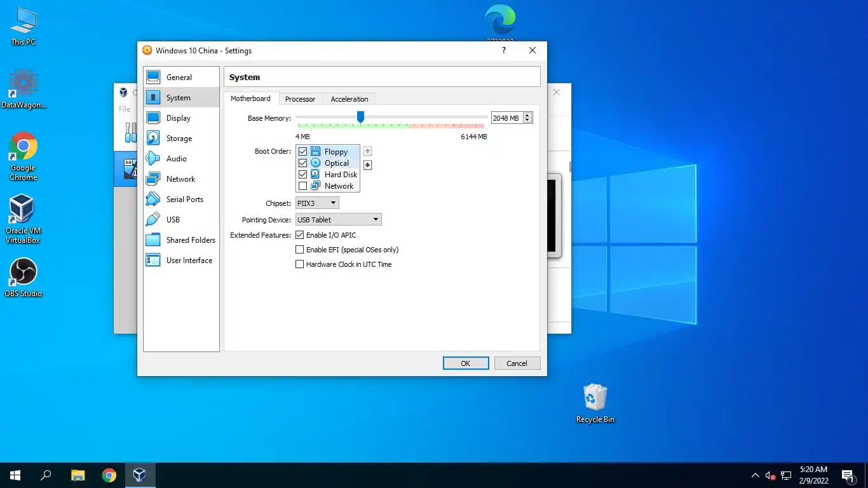Open This PC desktop icon
The height and width of the screenshot is (488, 868).
click(x=24, y=27)
